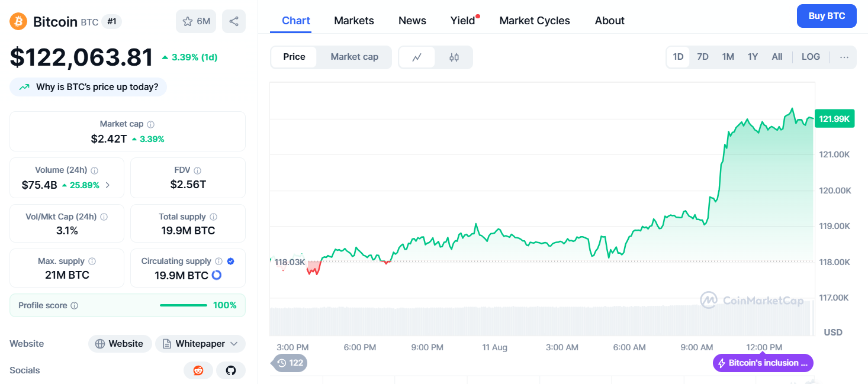Click the Market cap info icon
This screenshot has height=384, width=868.
[x=150, y=124]
